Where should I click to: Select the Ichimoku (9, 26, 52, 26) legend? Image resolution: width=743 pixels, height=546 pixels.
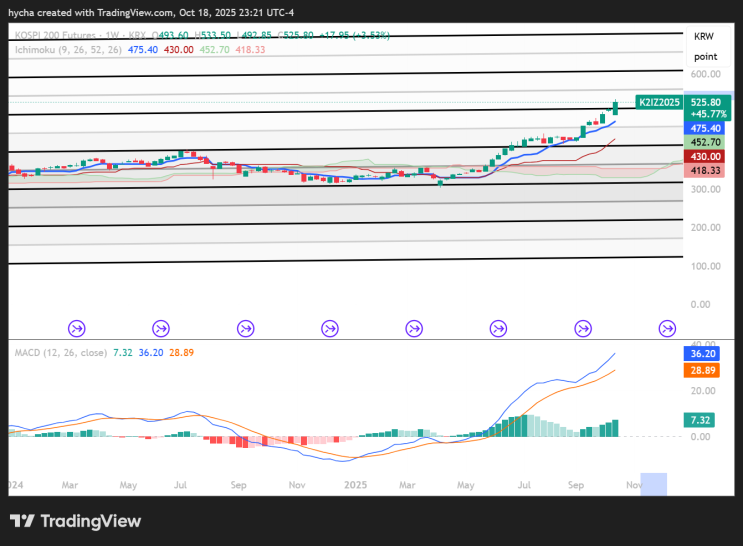click(68, 49)
